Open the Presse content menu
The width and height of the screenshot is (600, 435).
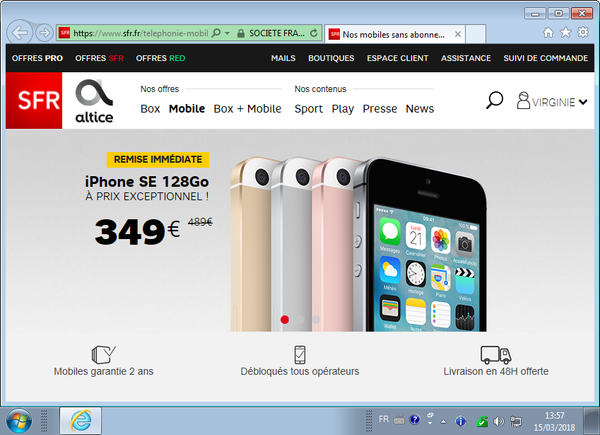click(380, 109)
